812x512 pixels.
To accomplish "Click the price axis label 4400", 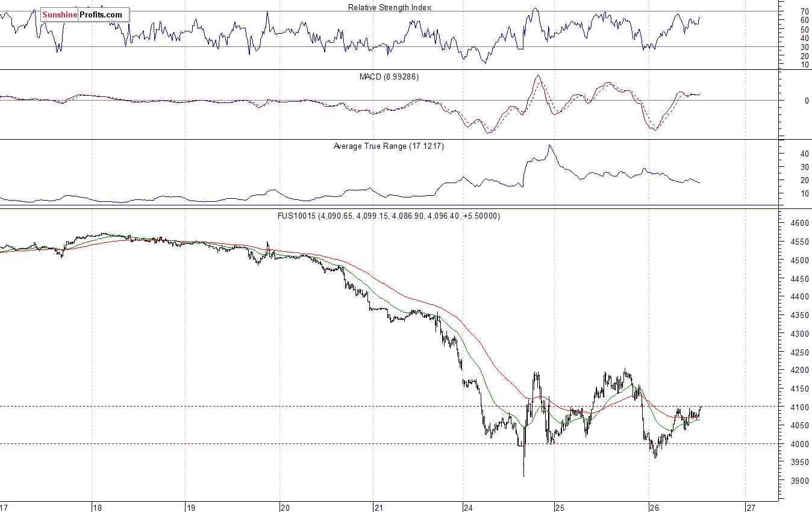I will click(x=800, y=297).
